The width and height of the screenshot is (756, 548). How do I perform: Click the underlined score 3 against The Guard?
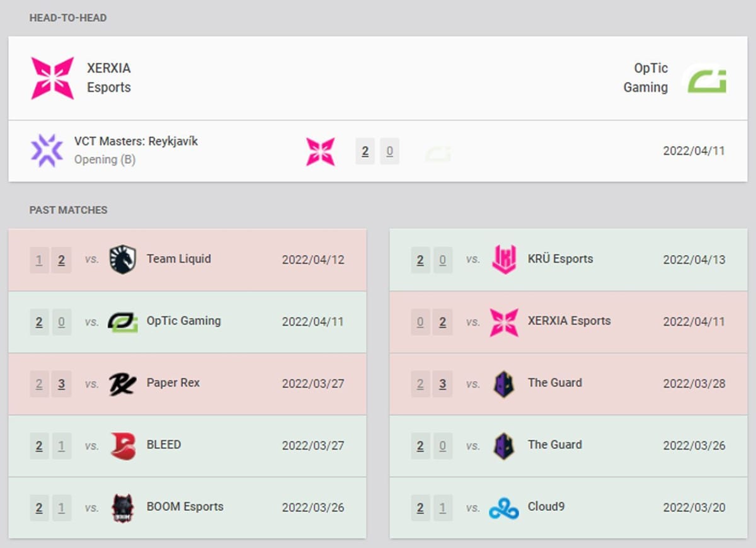442,383
